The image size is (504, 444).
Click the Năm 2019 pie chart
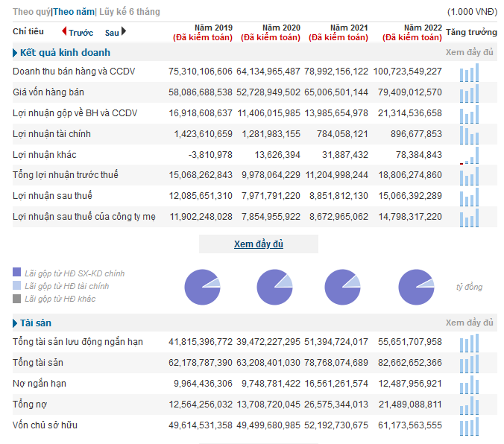[x=202, y=287]
